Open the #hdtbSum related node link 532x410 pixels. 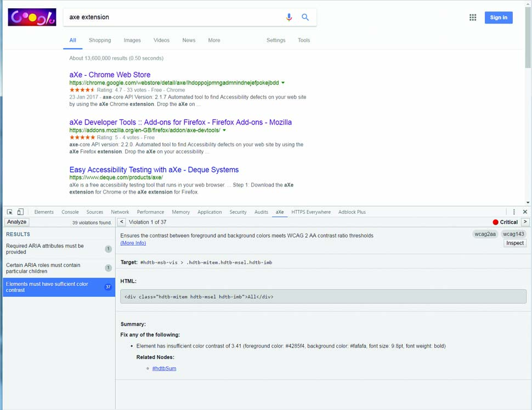click(164, 368)
